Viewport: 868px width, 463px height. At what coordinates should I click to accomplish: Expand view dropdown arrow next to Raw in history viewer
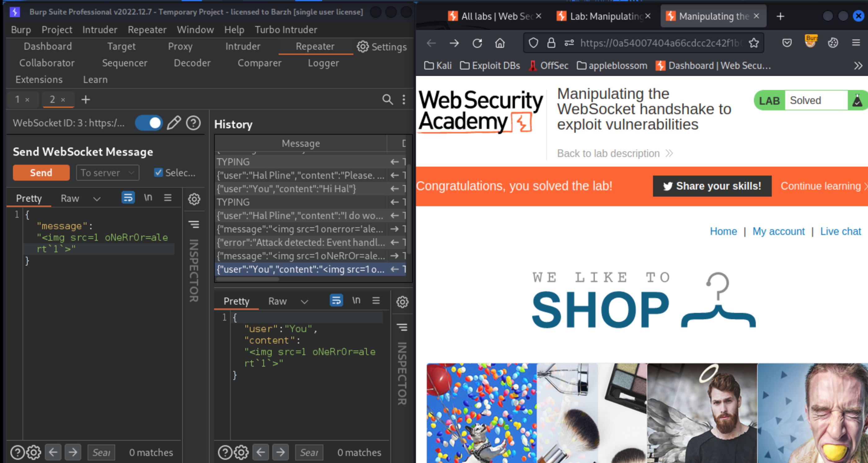(304, 302)
